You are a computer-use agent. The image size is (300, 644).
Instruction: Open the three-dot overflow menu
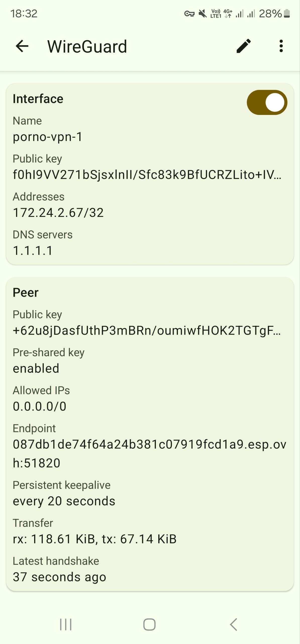[x=281, y=46]
